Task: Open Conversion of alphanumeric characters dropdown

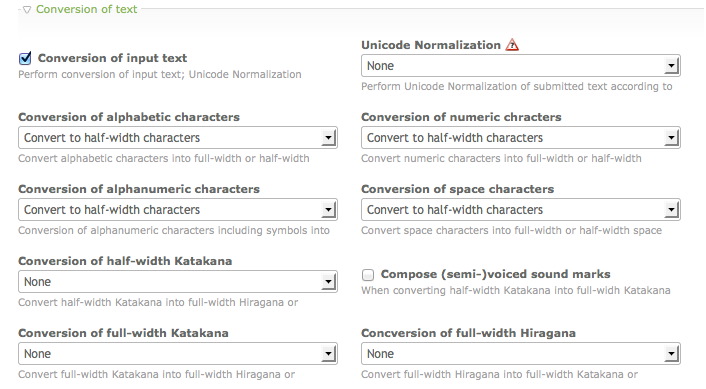Action: point(178,210)
